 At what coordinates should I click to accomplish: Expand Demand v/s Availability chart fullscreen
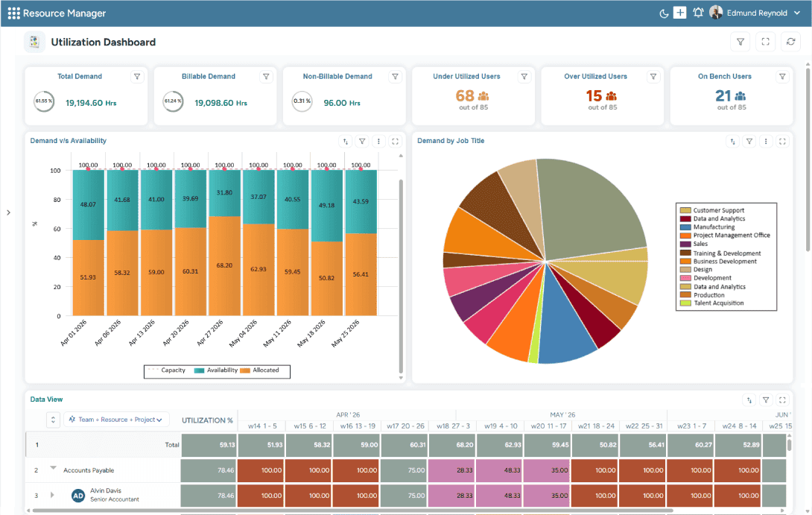[x=395, y=142]
